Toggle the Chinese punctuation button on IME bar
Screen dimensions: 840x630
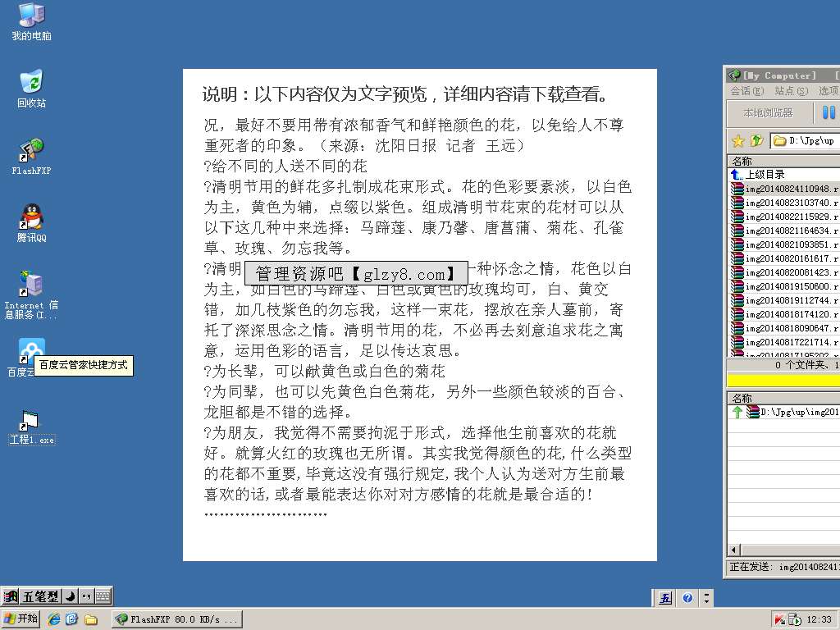(86, 596)
